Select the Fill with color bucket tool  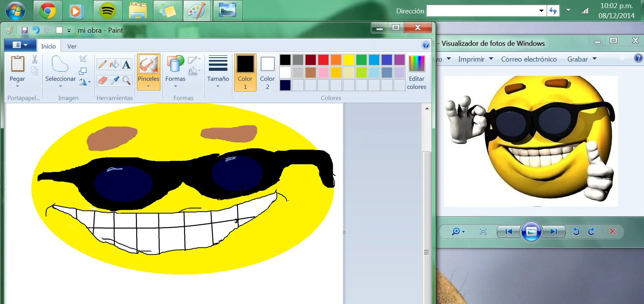(x=114, y=64)
